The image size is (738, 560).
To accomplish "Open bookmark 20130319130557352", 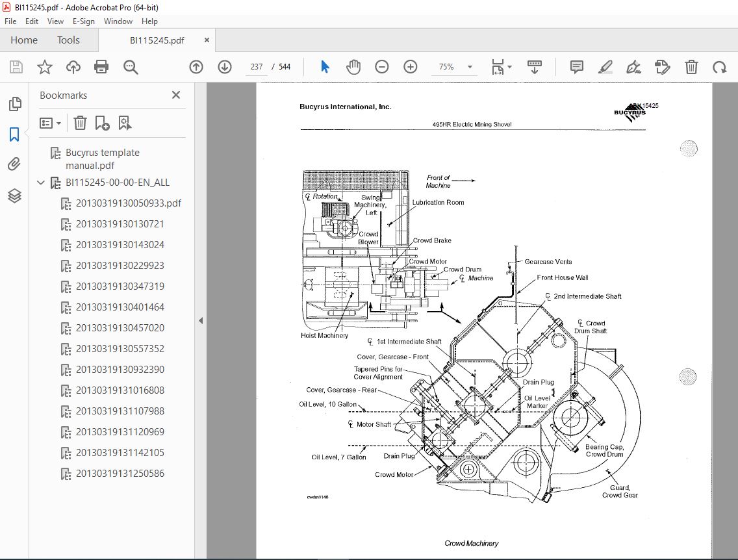I will coord(120,349).
